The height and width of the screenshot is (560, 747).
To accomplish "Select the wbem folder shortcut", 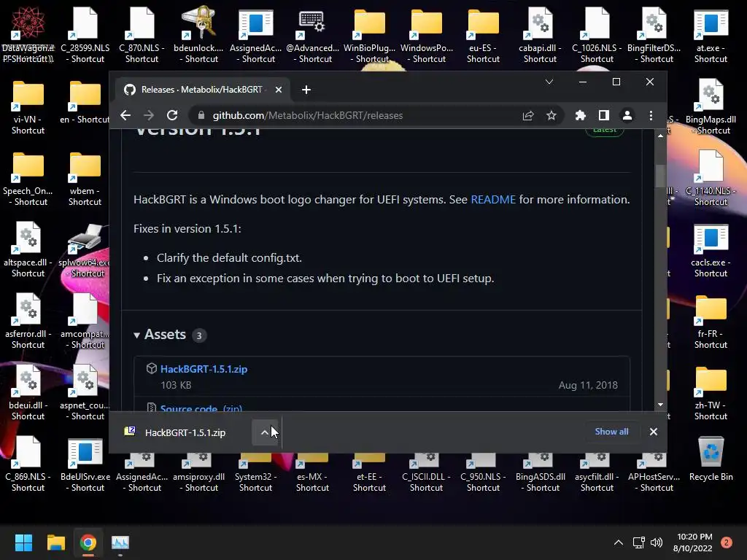I will tap(85, 178).
